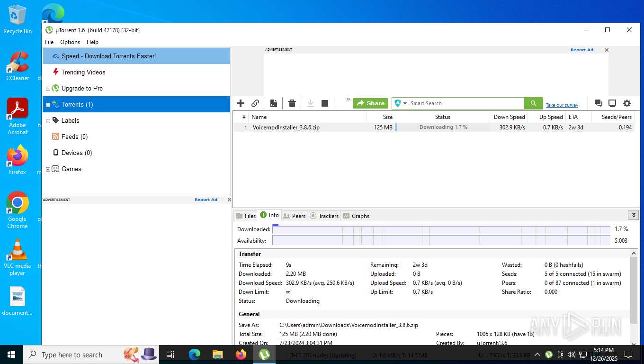Image resolution: width=644 pixels, height=364 pixels.
Task: Expand the Torrents tree node
Action: pyautogui.click(x=48, y=105)
